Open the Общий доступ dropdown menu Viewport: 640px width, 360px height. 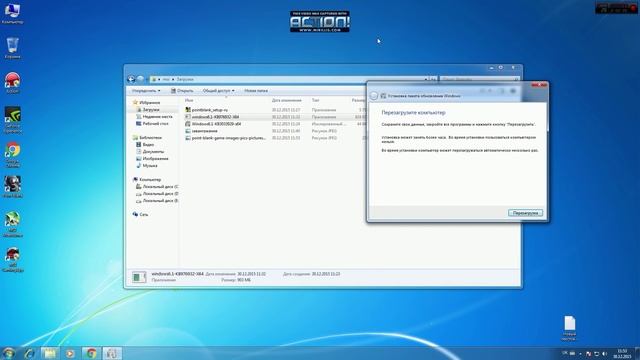tap(218, 91)
